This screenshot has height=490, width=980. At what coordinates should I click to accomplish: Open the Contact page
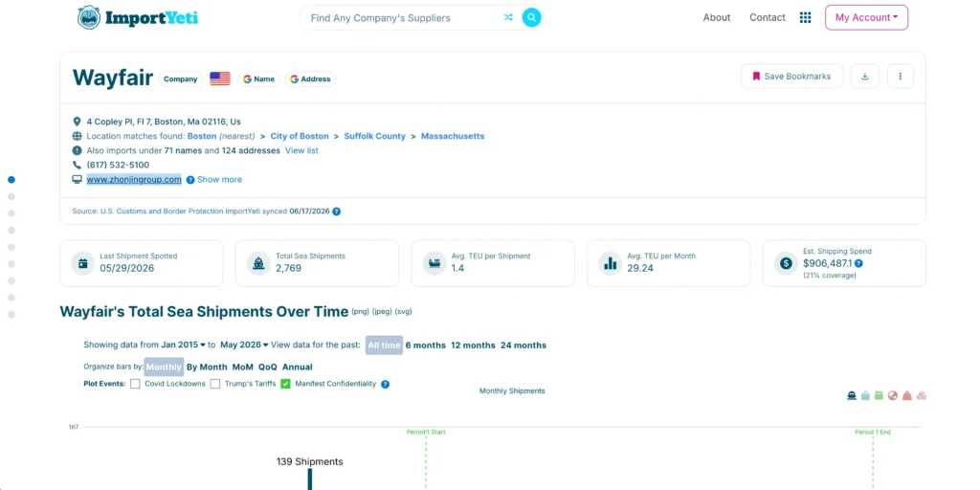click(768, 17)
